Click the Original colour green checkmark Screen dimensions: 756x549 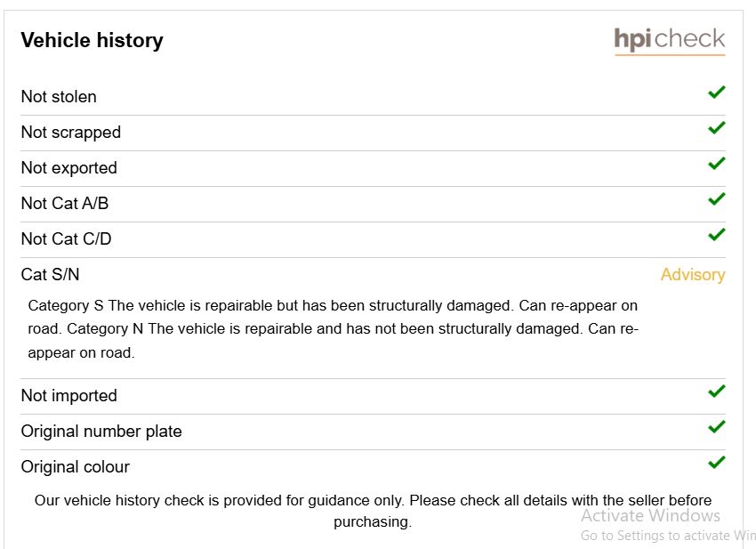[x=717, y=463]
